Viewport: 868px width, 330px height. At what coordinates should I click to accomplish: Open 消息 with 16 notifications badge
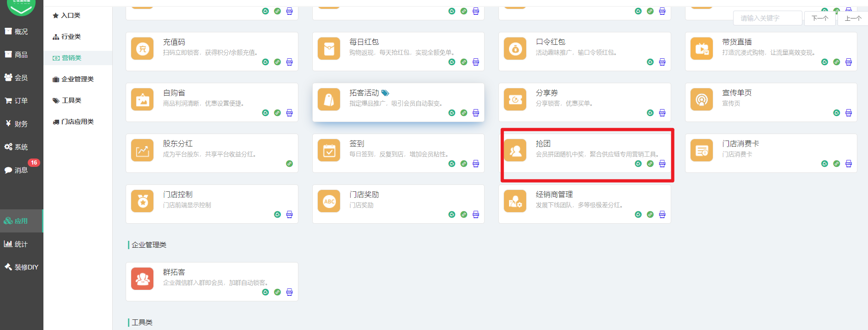click(x=21, y=170)
